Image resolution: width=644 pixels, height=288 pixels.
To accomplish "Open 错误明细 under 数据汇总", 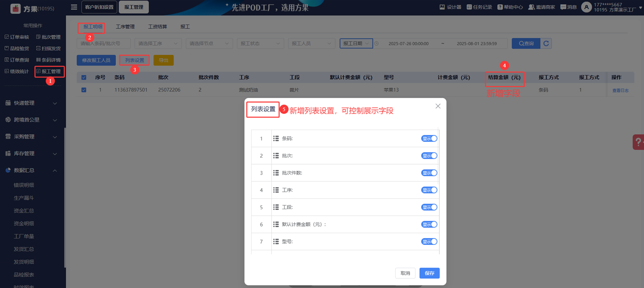I will (24, 185).
